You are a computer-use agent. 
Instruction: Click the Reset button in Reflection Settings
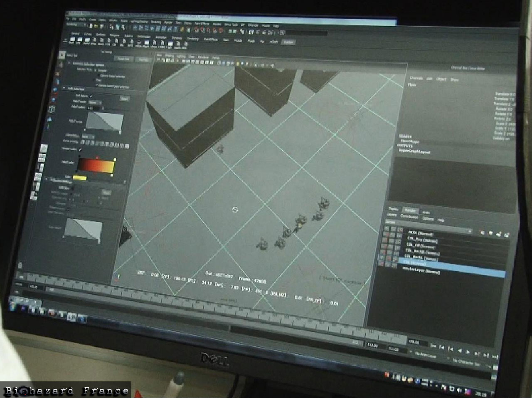(x=106, y=193)
